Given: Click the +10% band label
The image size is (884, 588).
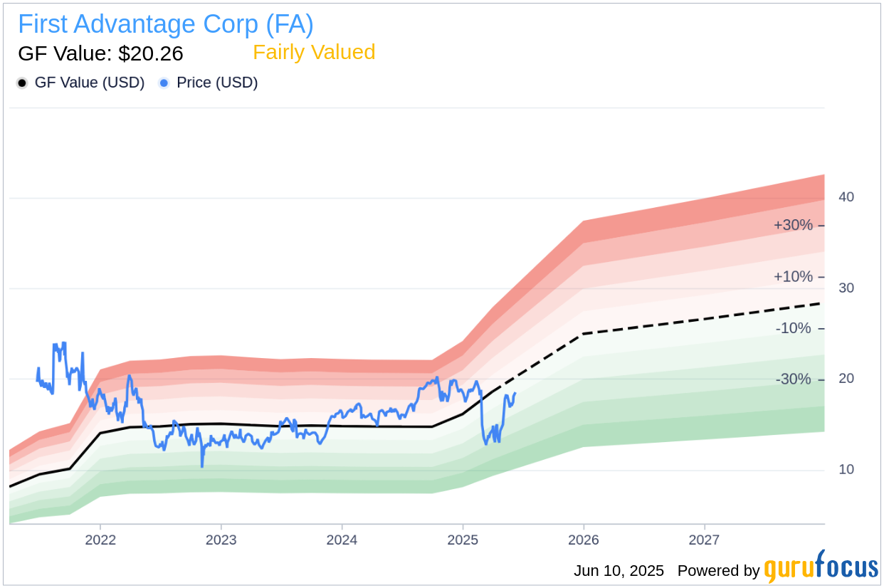Looking at the screenshot, I should point(793,277).
